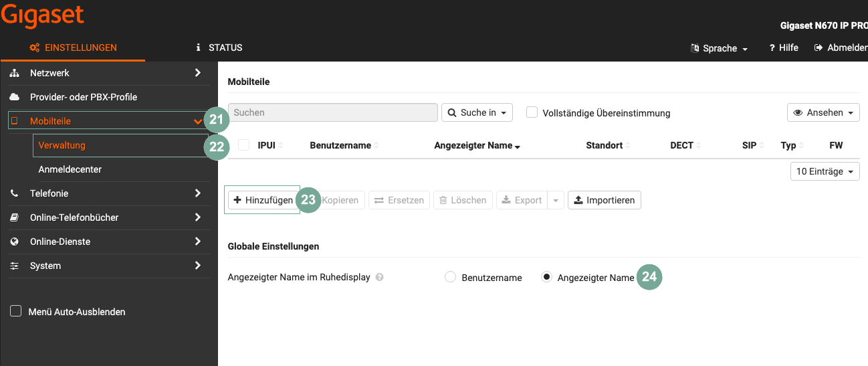Open the 10 Einträge page size dropdown
The height and width of the screenshot is (366, 868).
[825, 171]
